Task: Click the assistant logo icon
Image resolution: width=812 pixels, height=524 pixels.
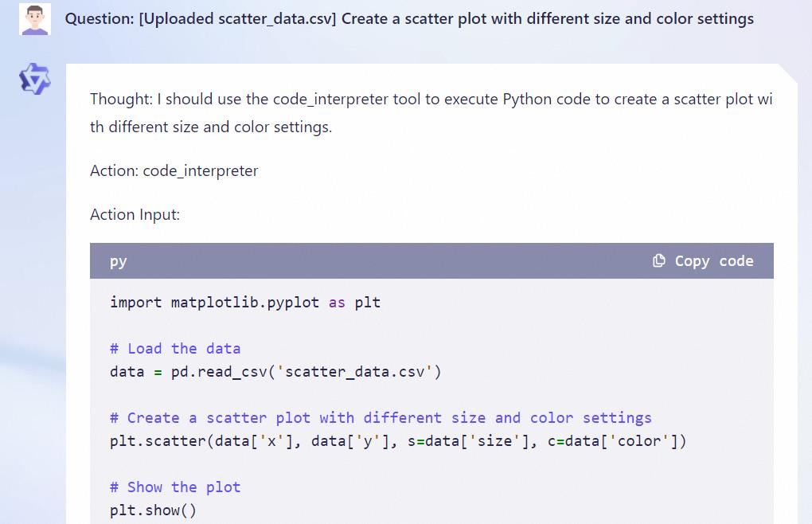Action: tap(34, 80)
